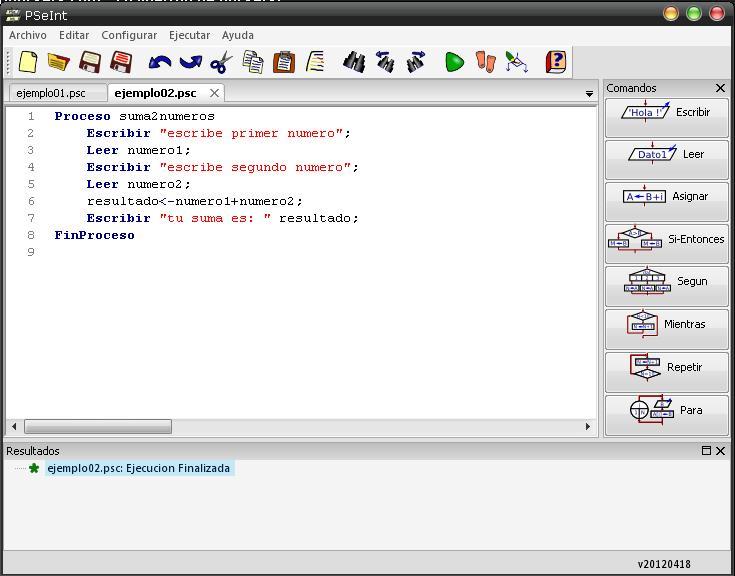Insert the Mientras loop command
Screen dimensions: 735x576
[666, 325]
